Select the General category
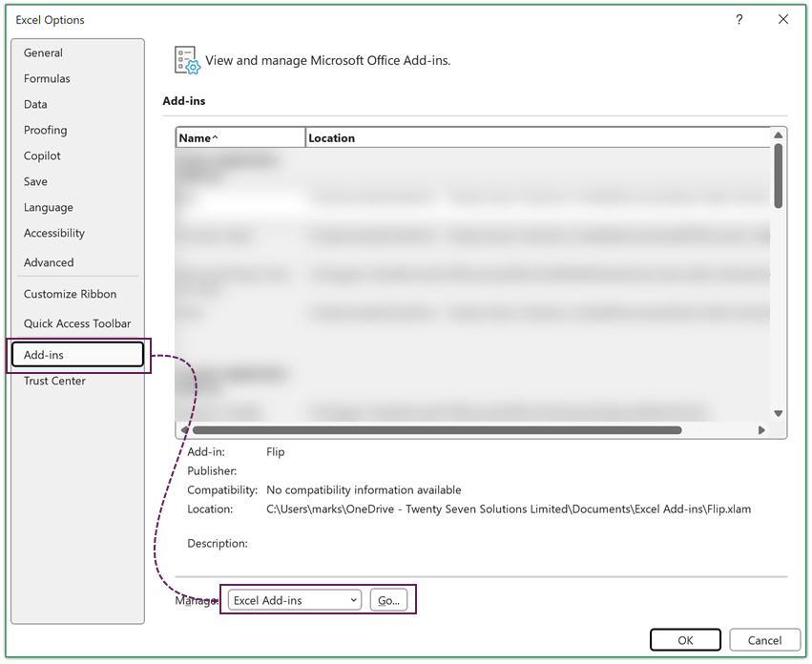 tap(44, 53)
